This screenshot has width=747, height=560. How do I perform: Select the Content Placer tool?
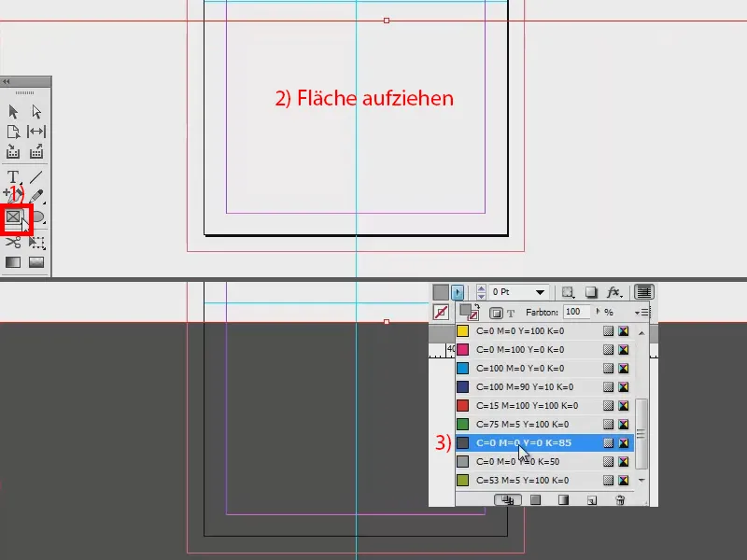click(x=36, y=152)
